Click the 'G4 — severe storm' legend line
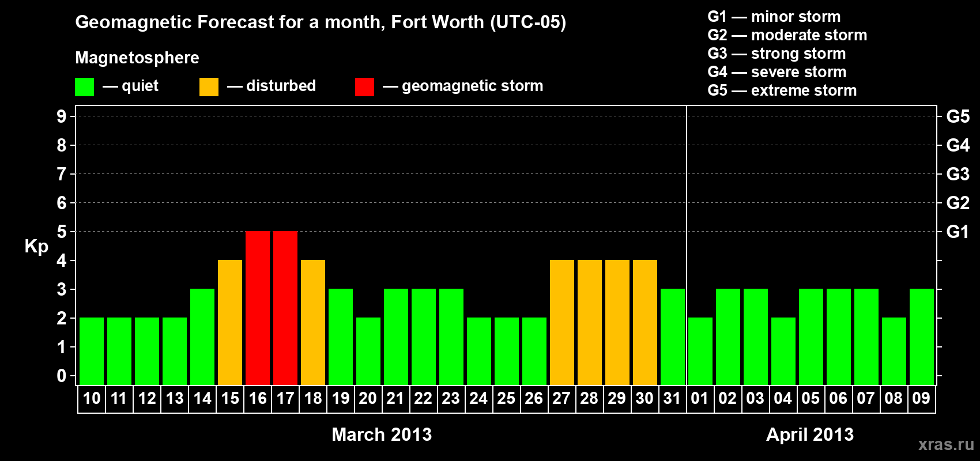Screen dimensions: 980x461 click(x=777, y=72)
